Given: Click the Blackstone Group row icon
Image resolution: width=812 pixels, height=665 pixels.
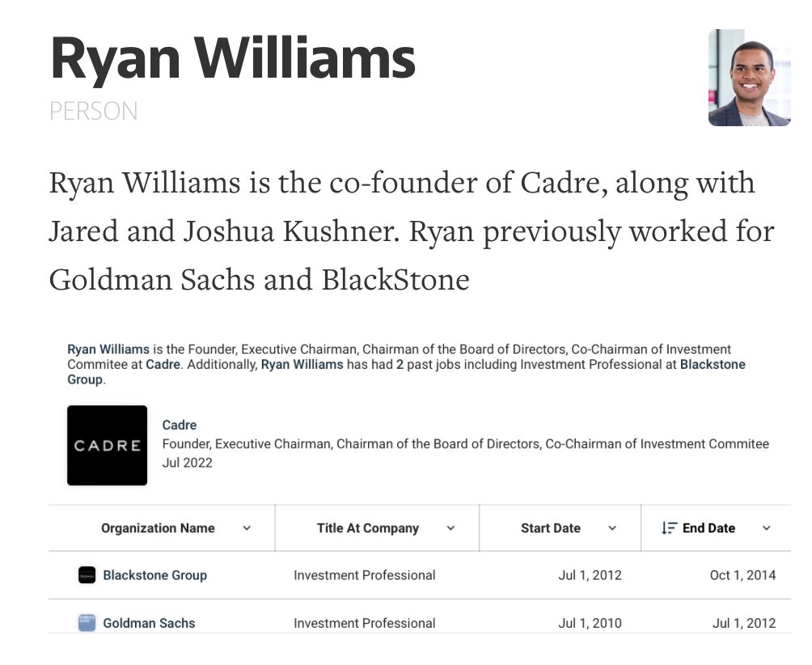Looking at the screenshot, I should pos(87,575).
